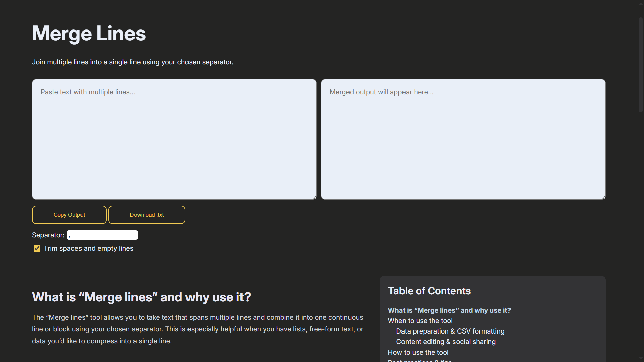Open "Data preparation & CSV formatting" section
The height and width of the screenshot is (362, 644).
(450, 331)
